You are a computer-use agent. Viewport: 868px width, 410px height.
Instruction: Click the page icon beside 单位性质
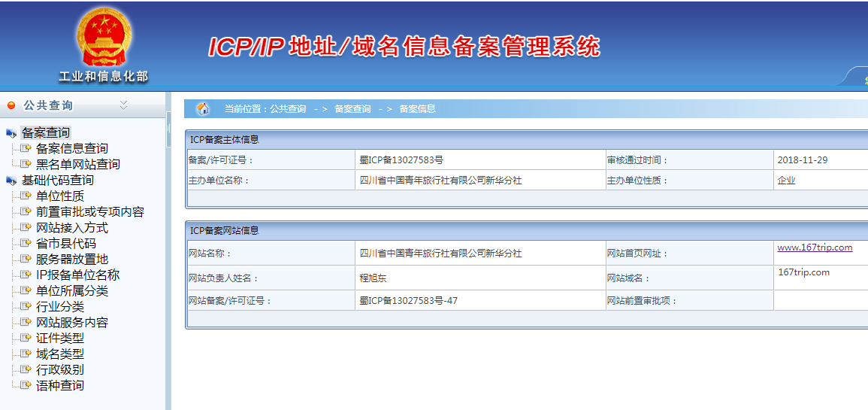tap(26, 196)
